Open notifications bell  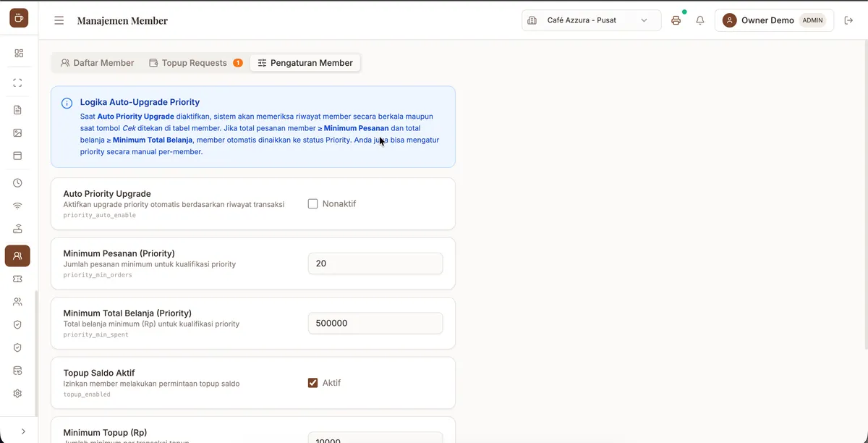tap(700, 20)
